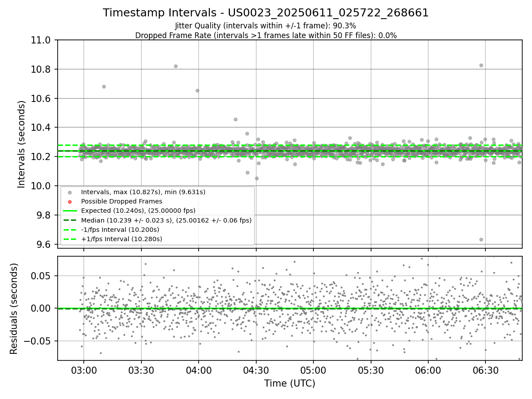The height and width of the screenshot is (399, 532).
Task: Select the 'Dropped Frame Rate' 0.0% subtitle line
Action: click(x=266, y=35)
